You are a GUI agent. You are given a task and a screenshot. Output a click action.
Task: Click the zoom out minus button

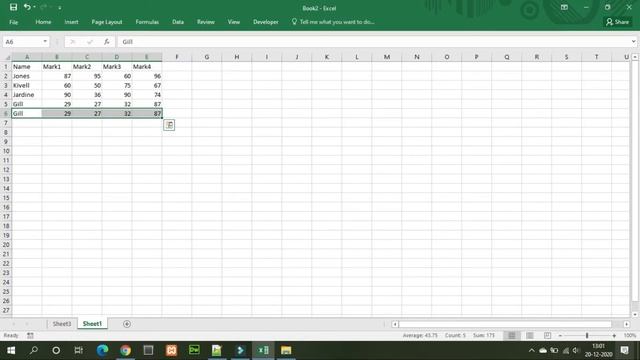(560, 336)
